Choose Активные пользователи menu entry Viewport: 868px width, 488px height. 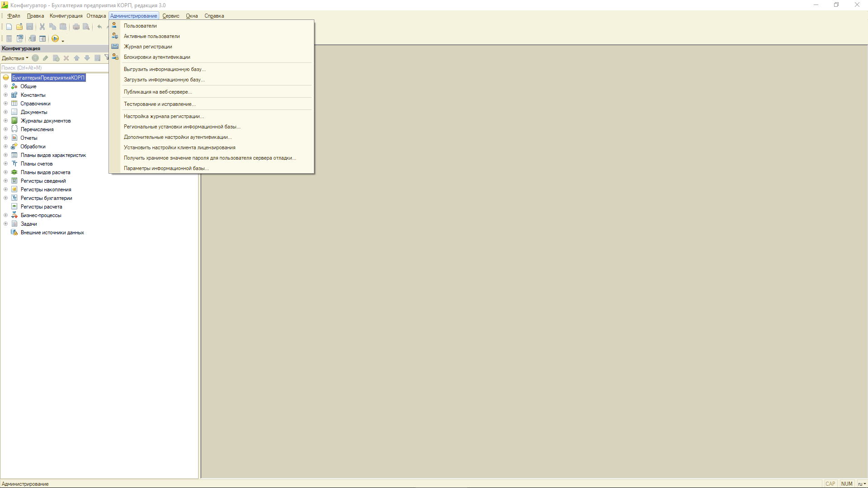(212, 36)
